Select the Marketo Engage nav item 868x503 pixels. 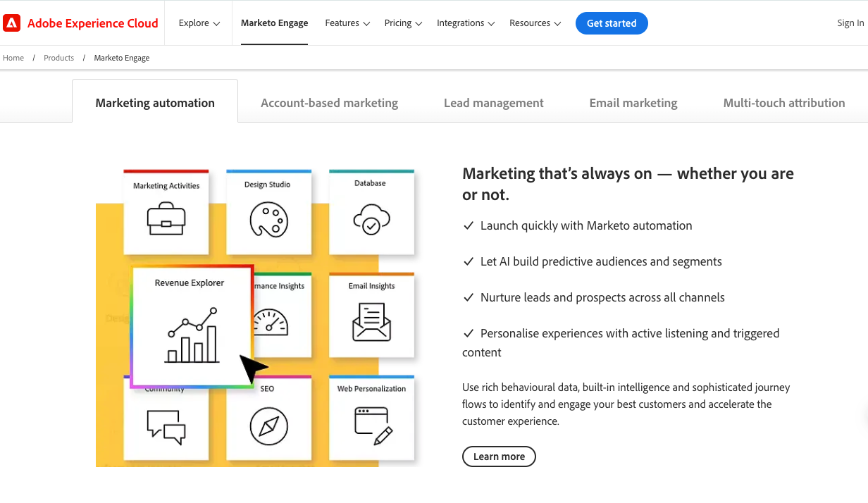point(274,23)
